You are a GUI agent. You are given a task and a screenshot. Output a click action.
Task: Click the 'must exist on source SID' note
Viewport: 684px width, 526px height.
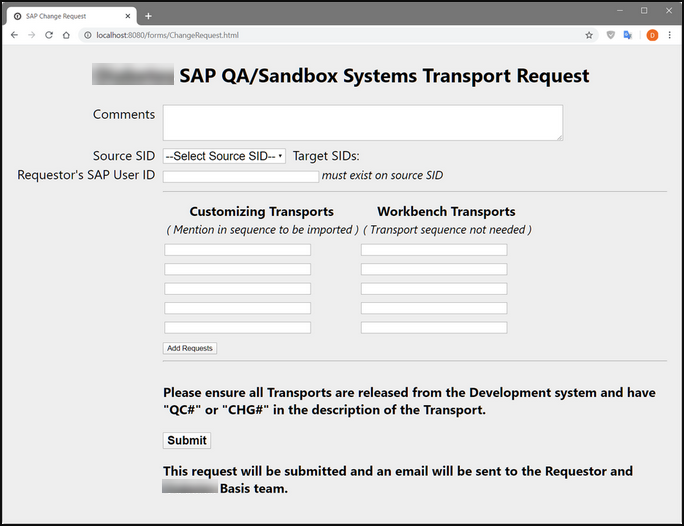point(382,175)
